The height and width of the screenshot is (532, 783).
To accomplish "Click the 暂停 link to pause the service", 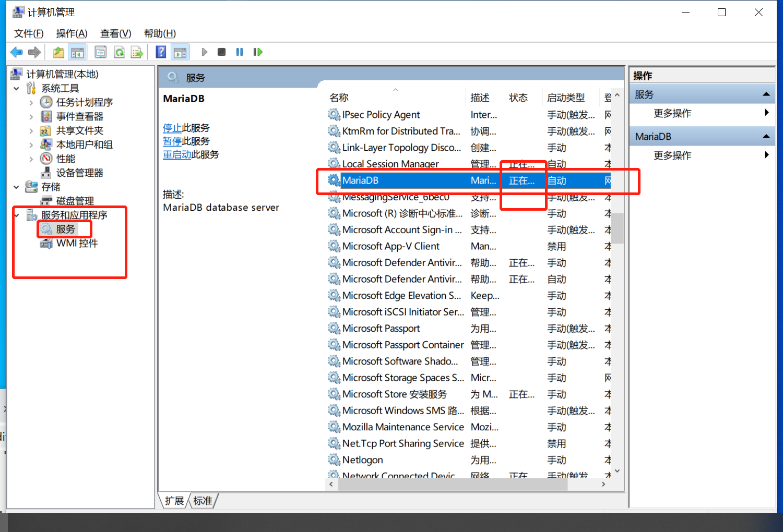I will (172, 141).
